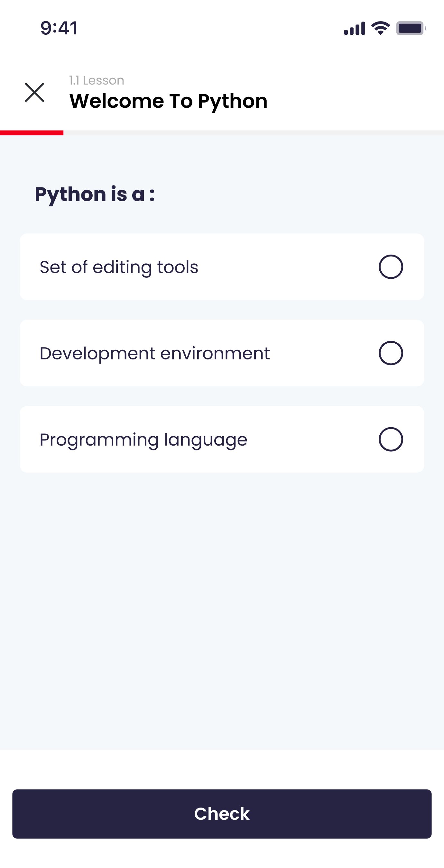This screenshot has width=444, height=868.
Task: Close the lesson with the X icon
Action: (x=34, y=92)
